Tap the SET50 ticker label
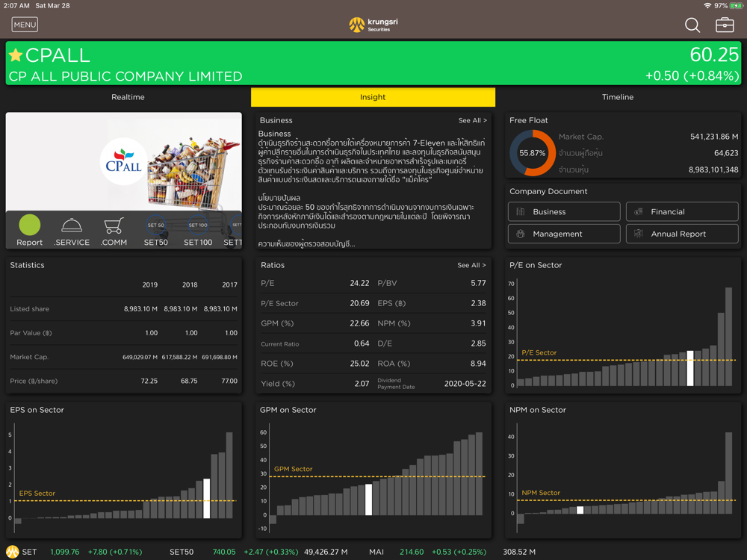Image resolution: width=747 pixels, height=560 pixels. (182, 552)
